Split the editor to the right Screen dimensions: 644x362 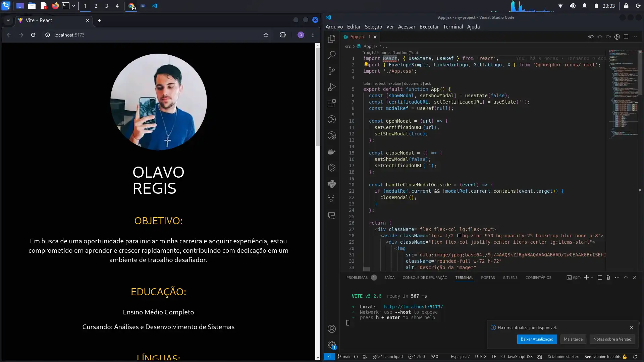(x=626, y=37)
